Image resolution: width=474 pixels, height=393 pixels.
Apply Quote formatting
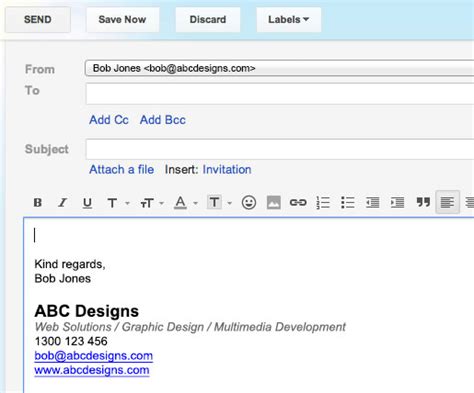tap(423, 202)
